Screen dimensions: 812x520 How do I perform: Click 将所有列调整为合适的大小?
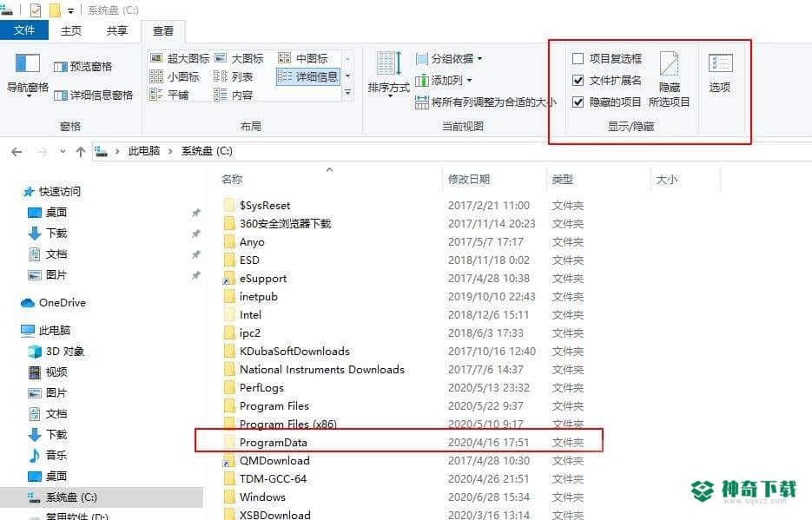pos(485,102)
